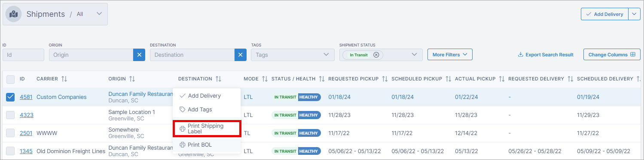Open shipment ID 1345 link

(x=26, y=151)
